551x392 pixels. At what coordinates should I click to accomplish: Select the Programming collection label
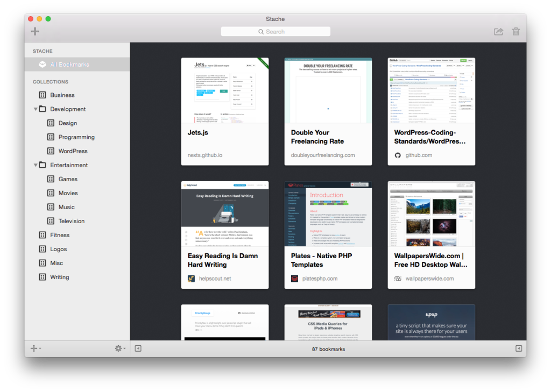(76, 137)
